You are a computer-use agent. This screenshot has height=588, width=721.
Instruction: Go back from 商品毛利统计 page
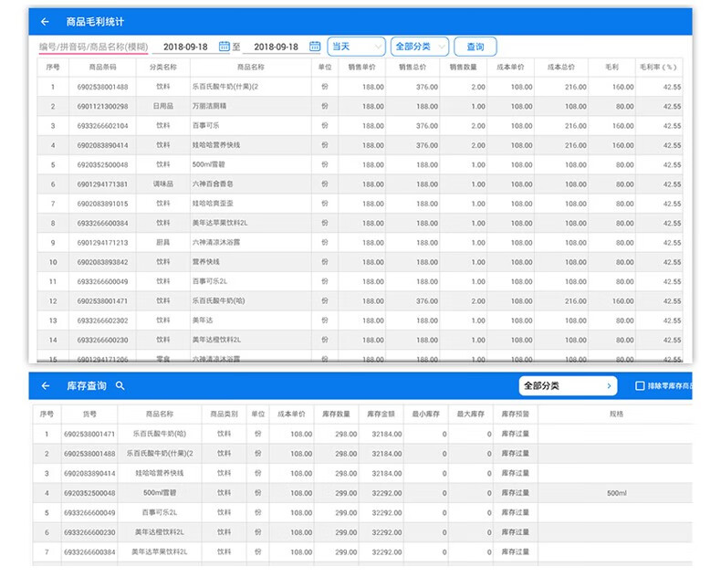pos(45,21)
